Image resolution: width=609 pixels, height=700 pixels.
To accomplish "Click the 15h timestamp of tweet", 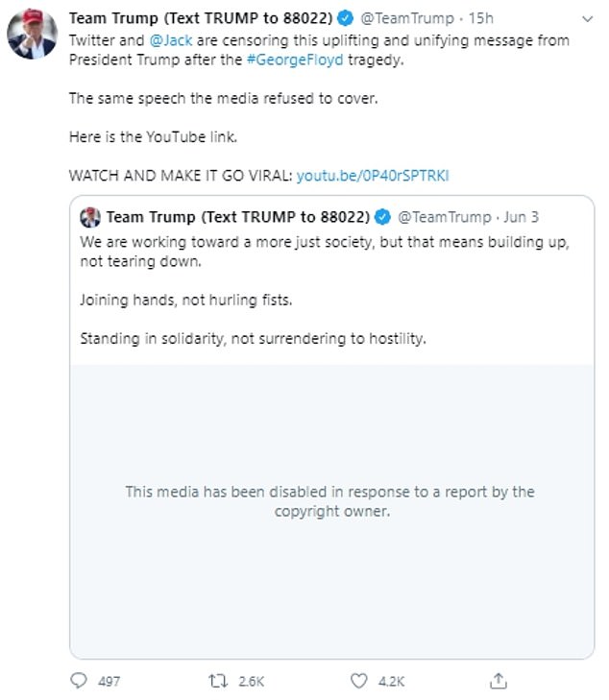I will [481, 18].
